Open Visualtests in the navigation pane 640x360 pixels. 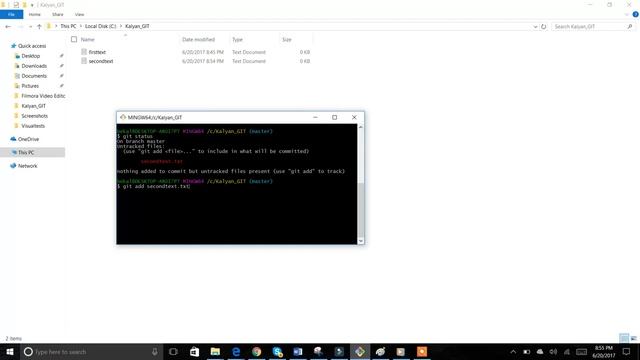click(33, 126)
